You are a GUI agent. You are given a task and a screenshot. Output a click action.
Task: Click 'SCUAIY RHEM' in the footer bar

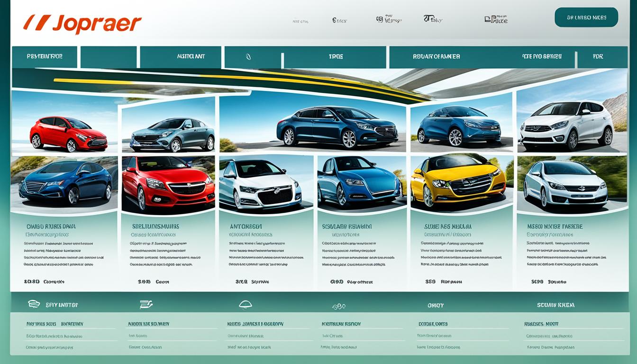coord(556,305)
